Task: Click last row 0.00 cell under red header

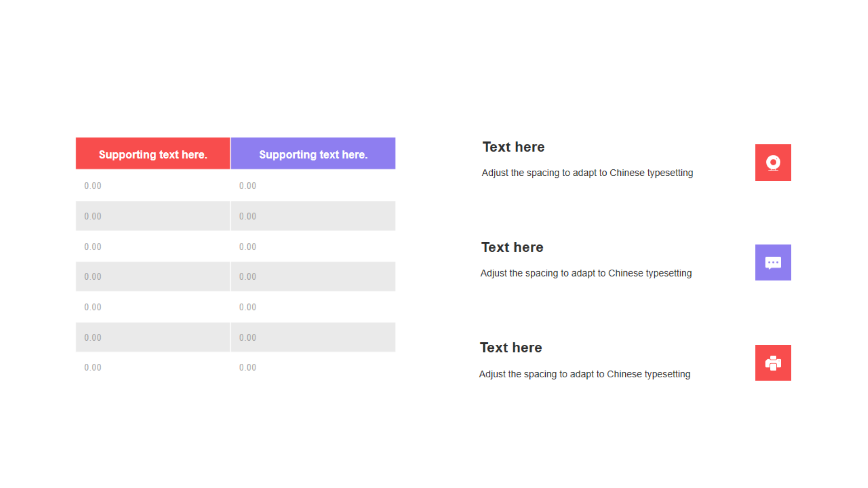Action: tap(153, 367)
